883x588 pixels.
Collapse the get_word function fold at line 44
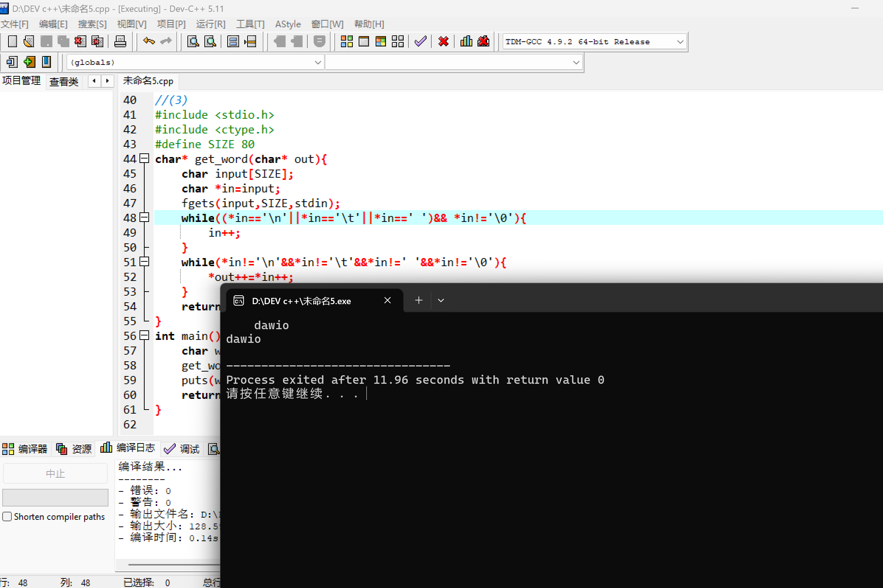(x=145, y=158)
